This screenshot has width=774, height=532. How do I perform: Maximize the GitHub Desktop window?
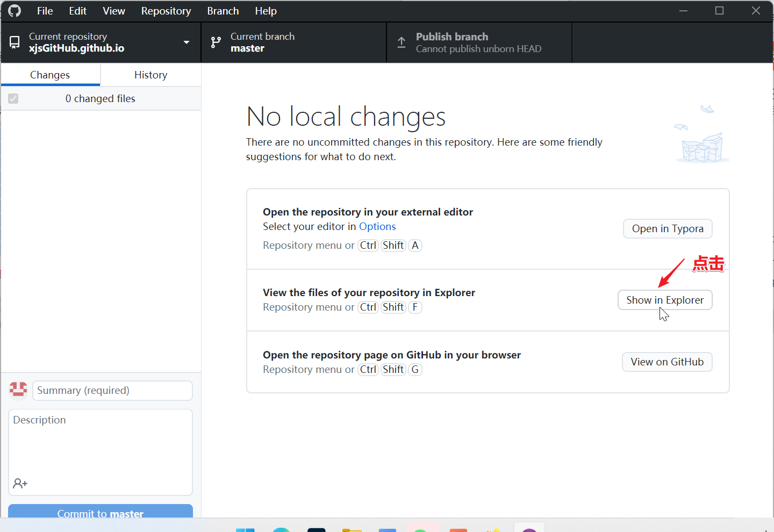pos(719,11)
